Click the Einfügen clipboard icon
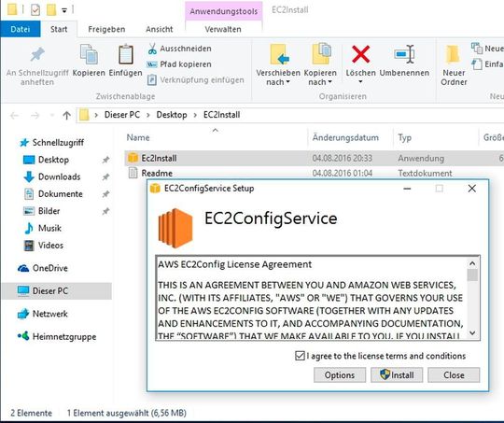The image size is (504, 423). [x=125, y=54]
